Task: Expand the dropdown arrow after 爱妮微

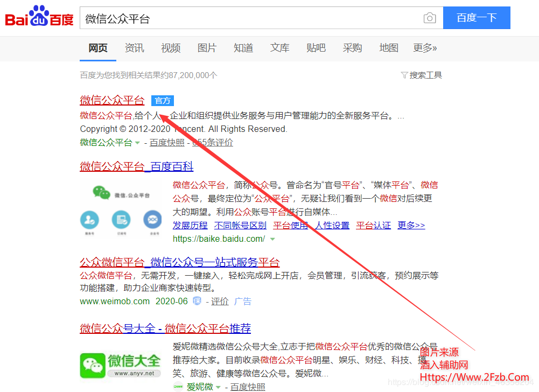Action: (x=218, y=387)
